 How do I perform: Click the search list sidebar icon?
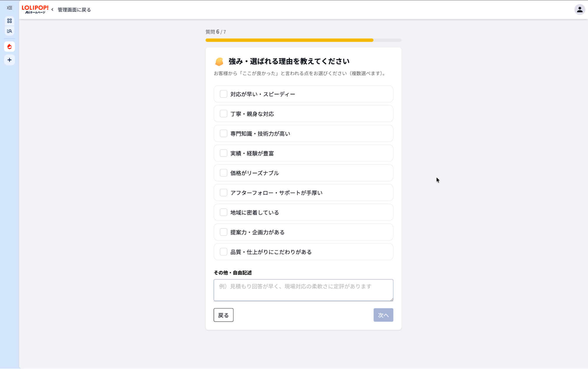coord(9,31)
